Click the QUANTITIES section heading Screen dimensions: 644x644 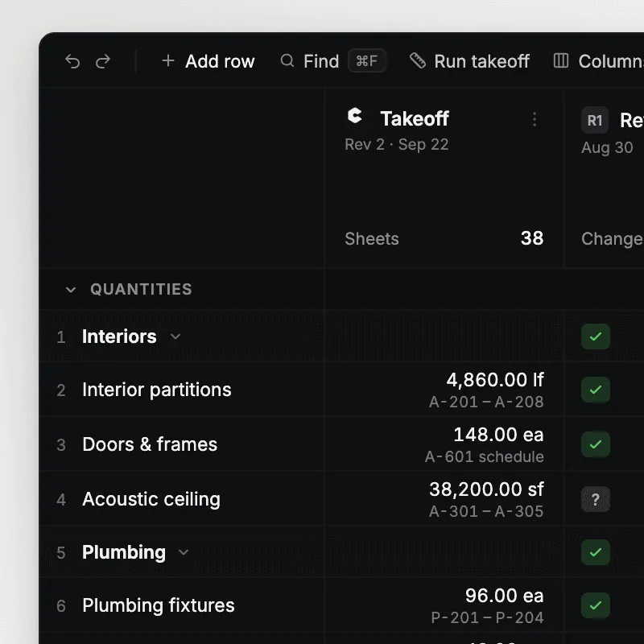coord(141,290)
